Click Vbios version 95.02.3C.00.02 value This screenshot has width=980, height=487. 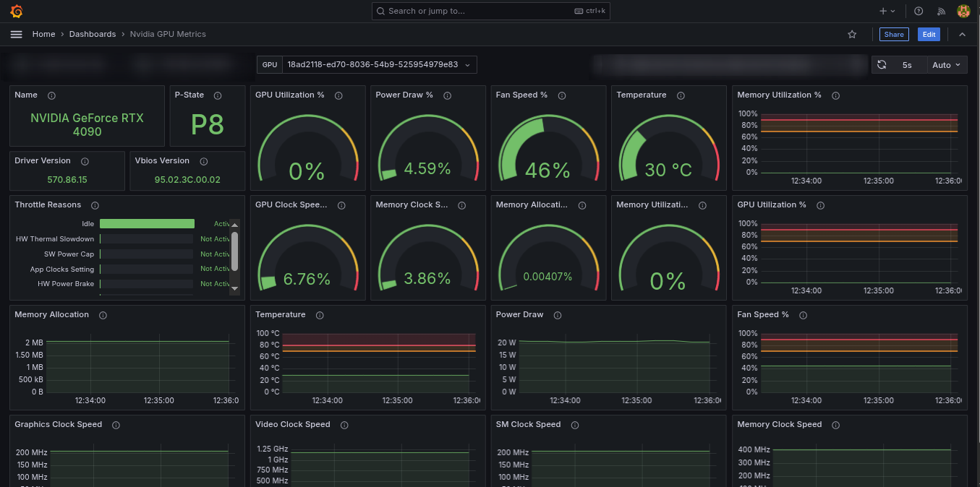pos(187,179)
